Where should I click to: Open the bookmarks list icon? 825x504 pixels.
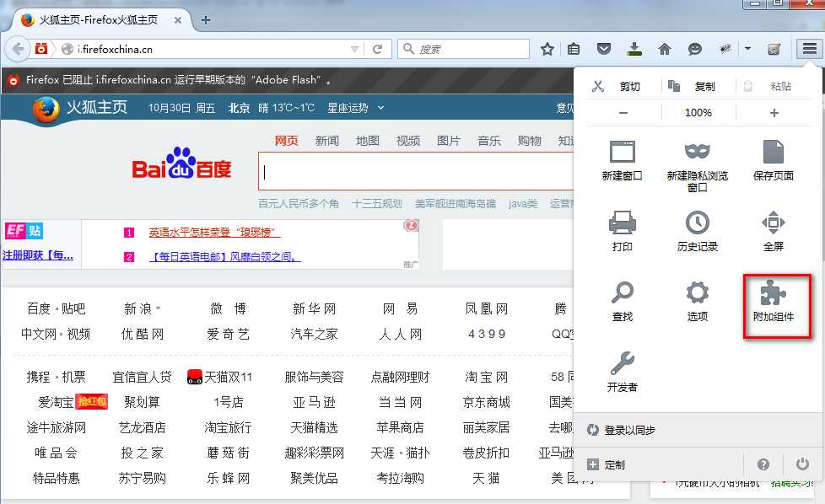[574, 49]
